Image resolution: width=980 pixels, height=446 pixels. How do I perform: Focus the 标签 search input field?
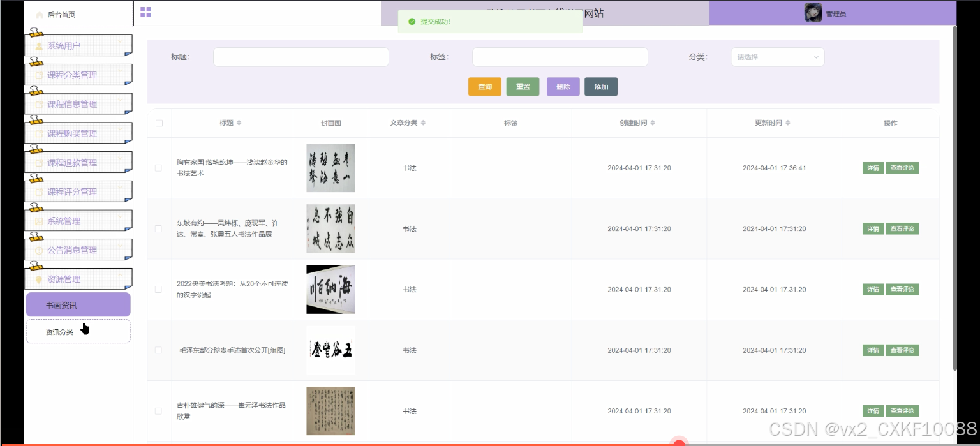click(560, 57)
